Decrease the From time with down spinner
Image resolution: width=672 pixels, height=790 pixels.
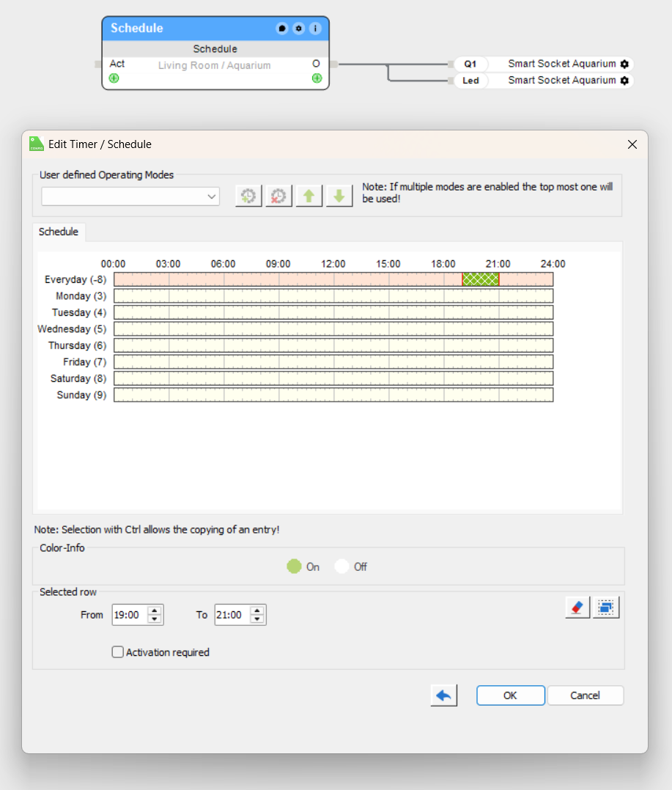coord(155,619)
